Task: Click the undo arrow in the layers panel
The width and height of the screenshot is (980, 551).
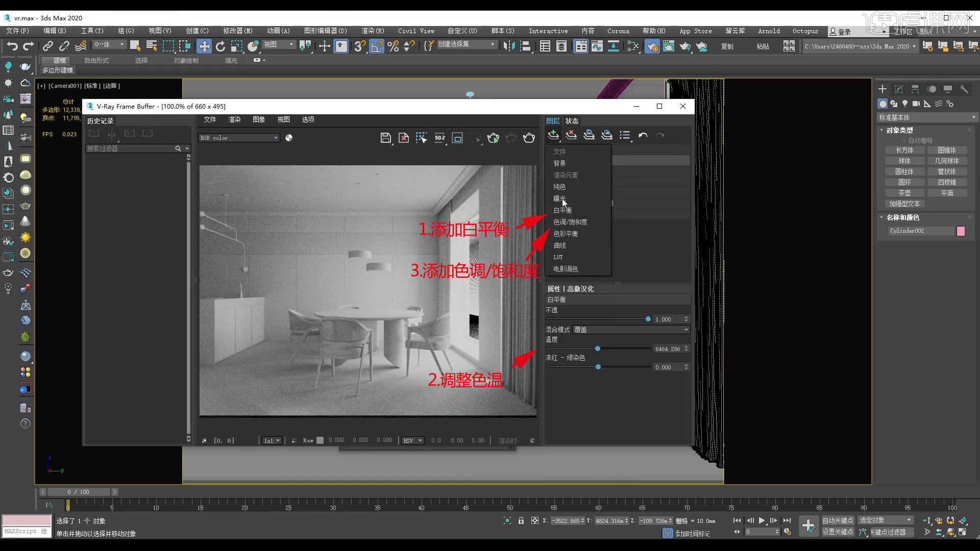Action: (x=643, y=135)
